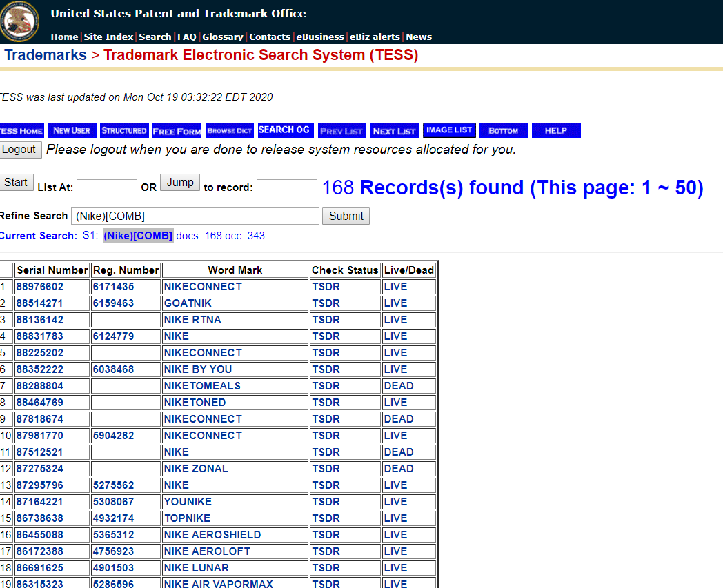The image size is (723, 588).
Task: Open the Structured search button
Action: coord(124,130)
